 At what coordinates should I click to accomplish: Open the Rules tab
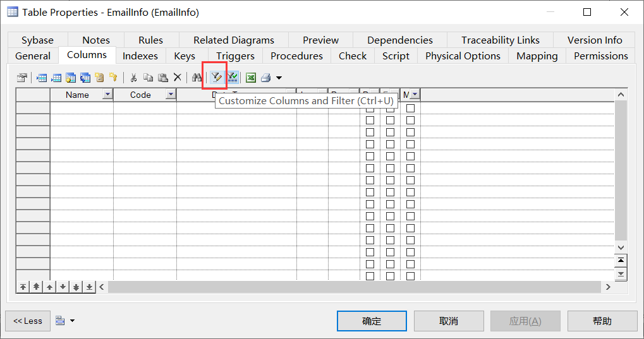click(151, 40)
